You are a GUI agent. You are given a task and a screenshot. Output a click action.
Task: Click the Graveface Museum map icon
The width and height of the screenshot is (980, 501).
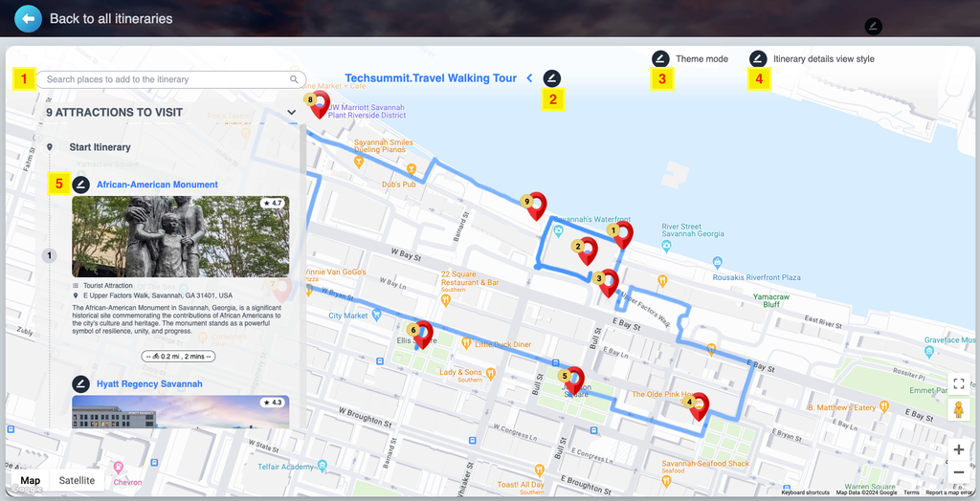[930, 351]
